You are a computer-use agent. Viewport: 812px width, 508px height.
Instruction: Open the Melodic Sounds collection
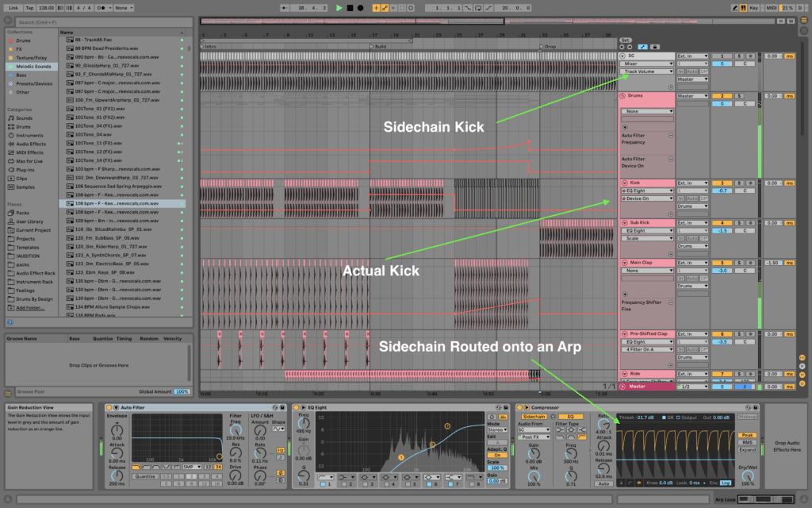(32, 67)
